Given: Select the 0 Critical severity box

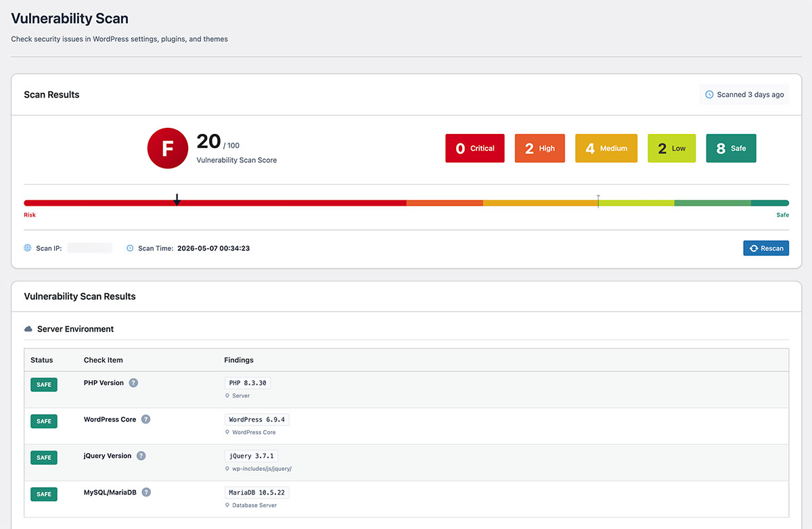Looking at the screenshot, I should [474, 148].
